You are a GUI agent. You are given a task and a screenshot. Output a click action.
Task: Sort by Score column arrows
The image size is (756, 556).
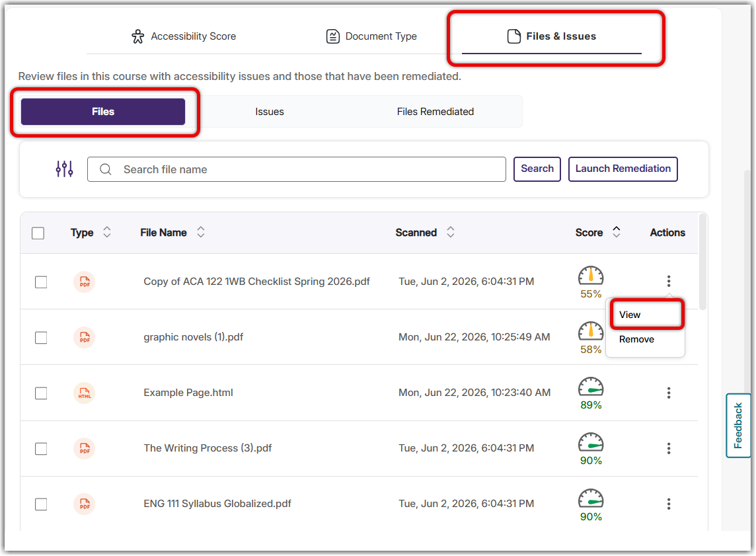click(x=617, y=233)
